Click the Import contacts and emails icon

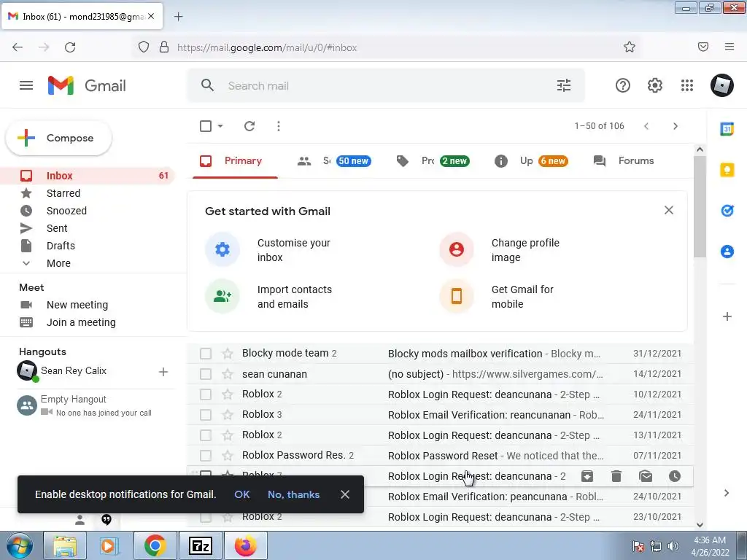click(x=222, y=296)
